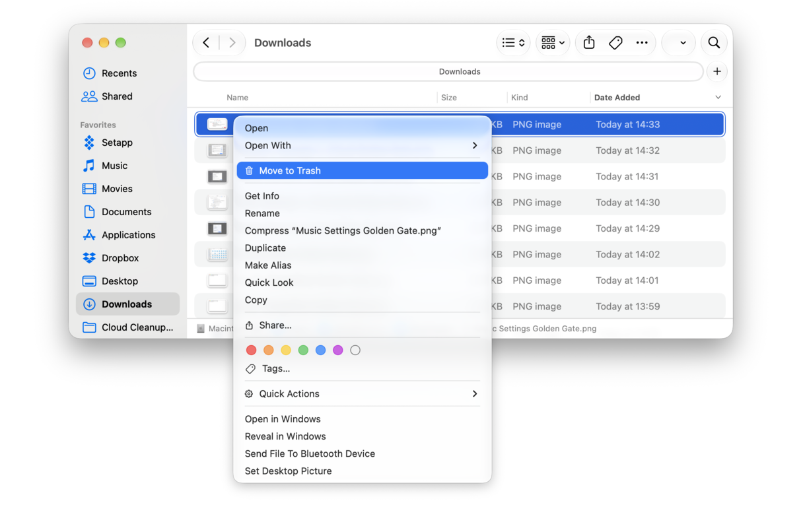
Task: Add a new tab with plus button
Action: (717, 71)
